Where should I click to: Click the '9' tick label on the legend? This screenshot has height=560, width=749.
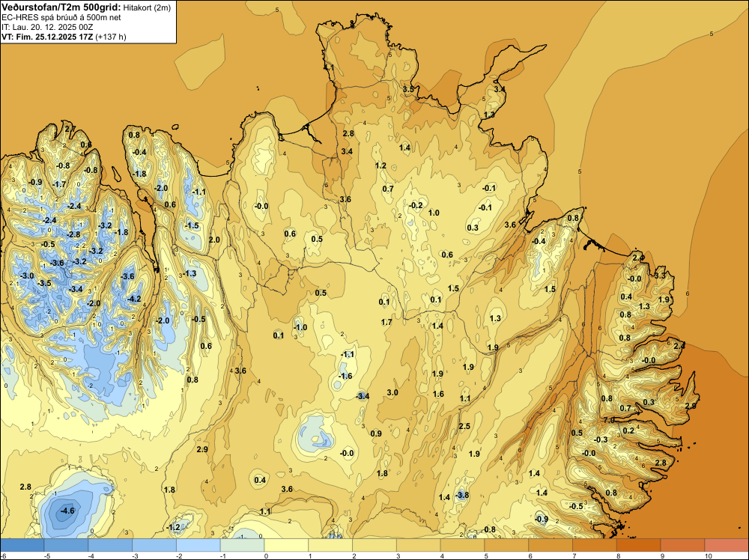point(663,556)
